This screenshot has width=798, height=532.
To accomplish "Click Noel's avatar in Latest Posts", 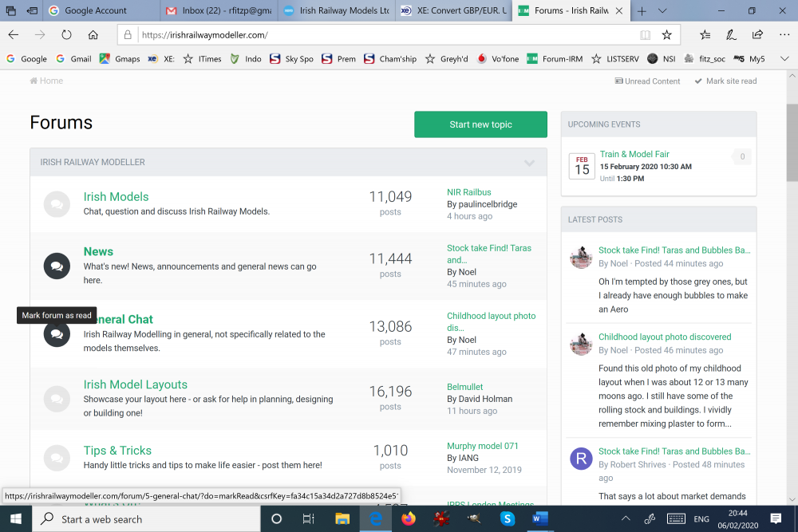I will tap(581, 257).
